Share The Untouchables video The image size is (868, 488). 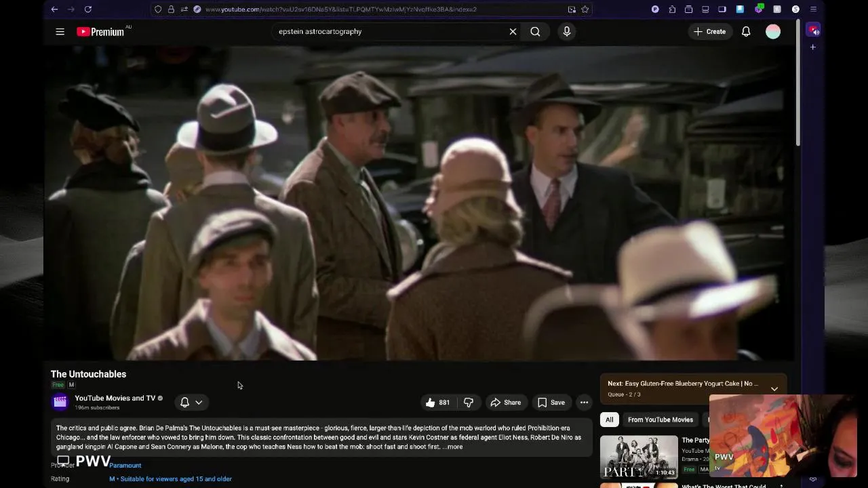tap(505, 403)
